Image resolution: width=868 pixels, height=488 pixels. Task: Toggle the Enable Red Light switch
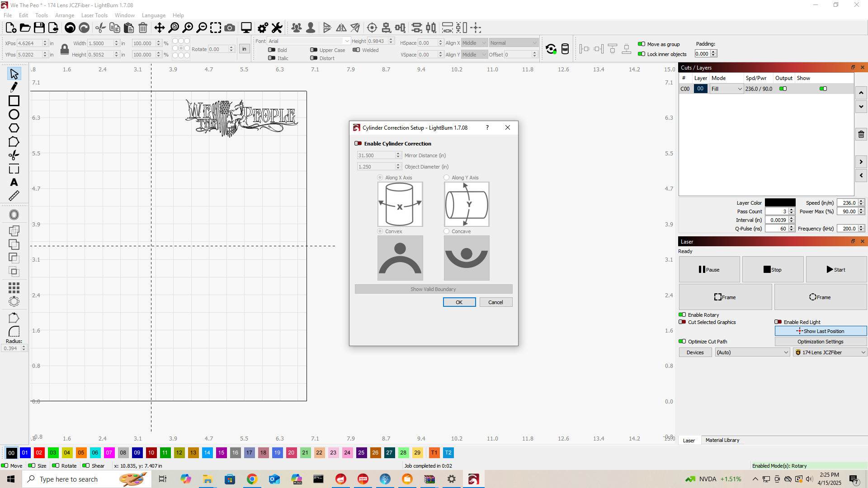(778, 322)
